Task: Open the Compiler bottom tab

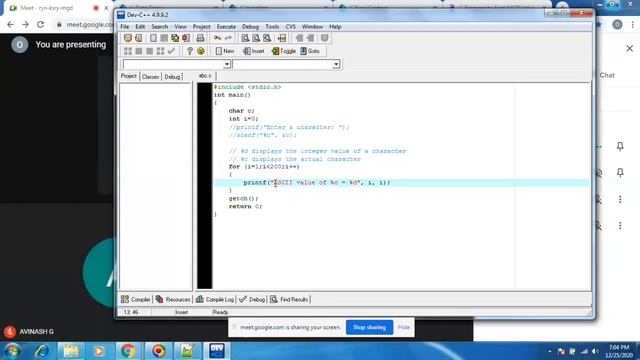Action: click(136, 300)
